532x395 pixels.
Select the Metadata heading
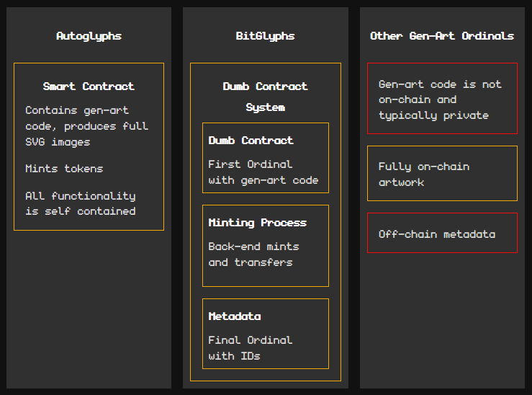(x=235, y=316)
